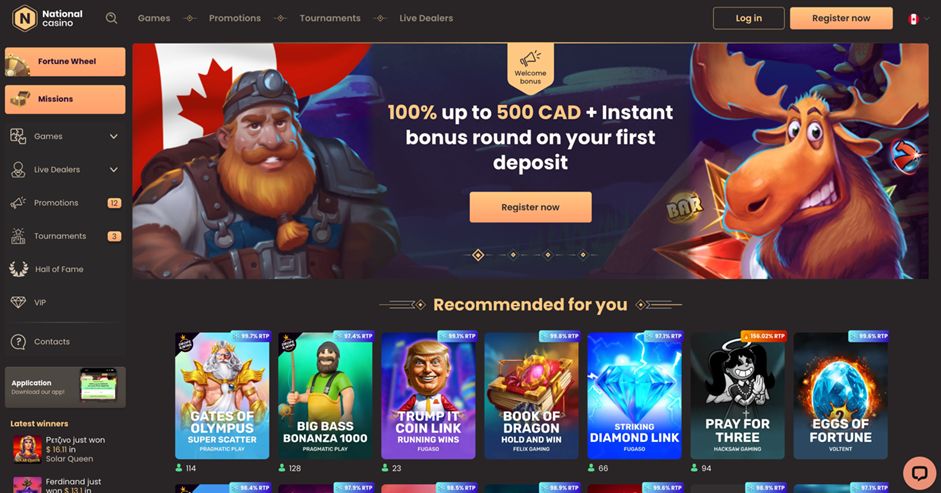941x493 pixels.
Task: Open Promotions in the top navigation
Action: click(x=235, y=18)
